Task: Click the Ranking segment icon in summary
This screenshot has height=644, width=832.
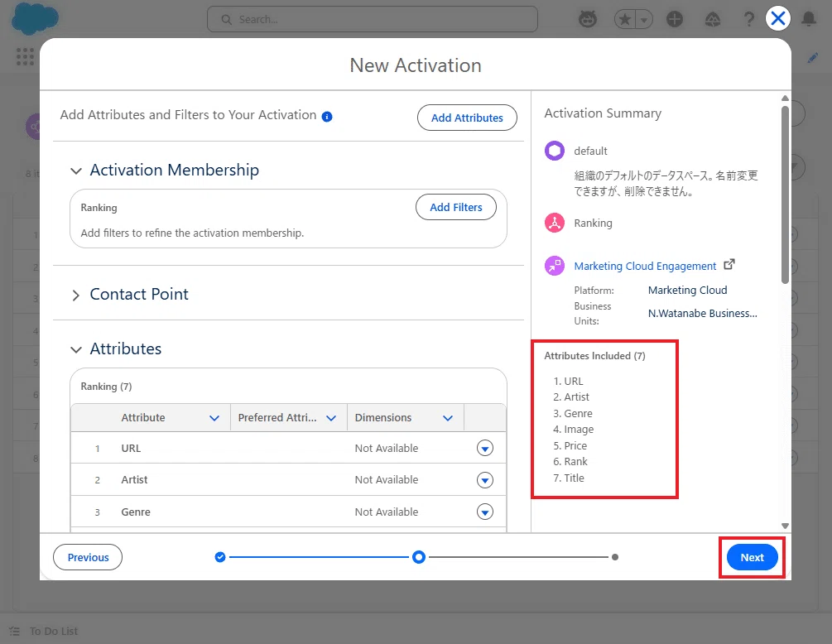Action: point(555,223)
